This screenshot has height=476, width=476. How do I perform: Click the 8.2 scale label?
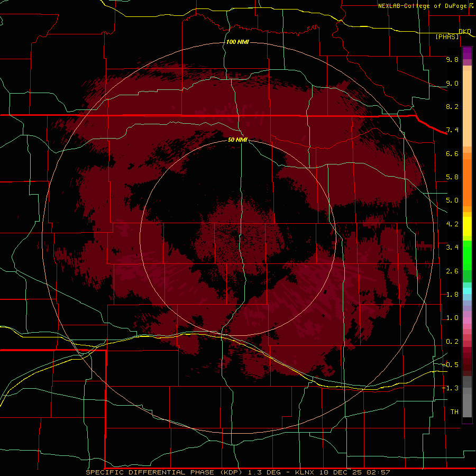(452, 106)
